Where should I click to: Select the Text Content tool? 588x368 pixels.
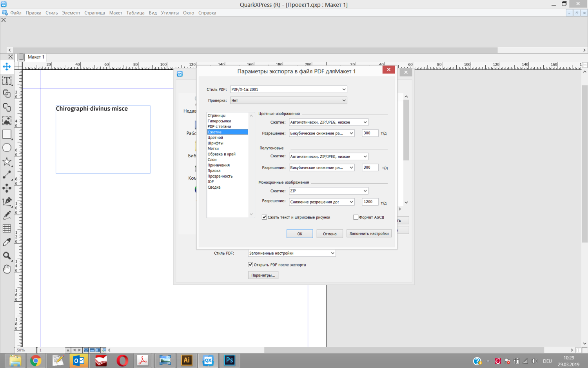point(7,80)
